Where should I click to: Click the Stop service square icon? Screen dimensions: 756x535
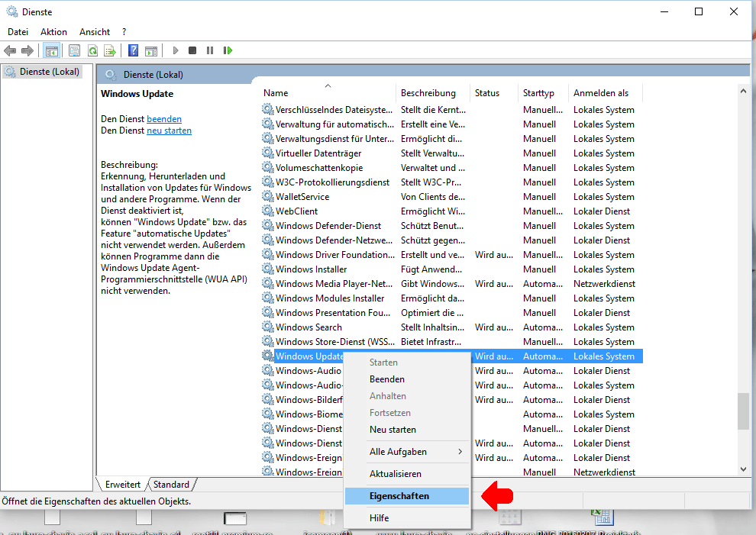[x=192, y=50]
